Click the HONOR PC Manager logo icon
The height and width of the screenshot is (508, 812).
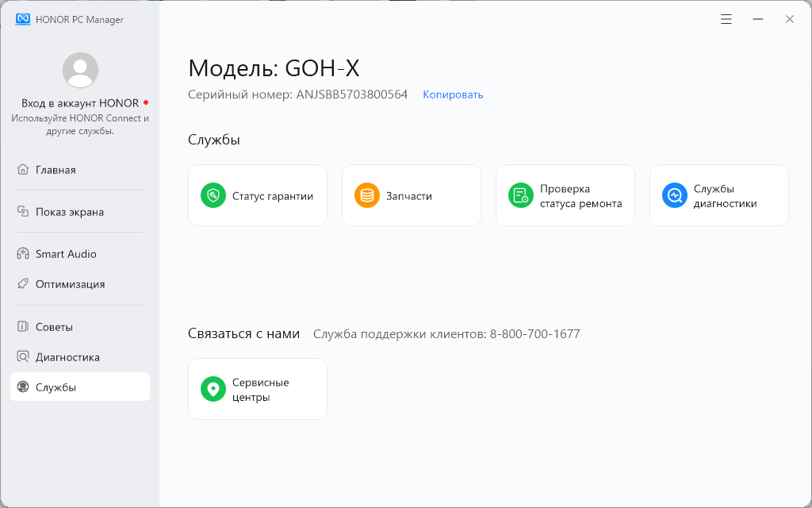[x=23, y=19]
